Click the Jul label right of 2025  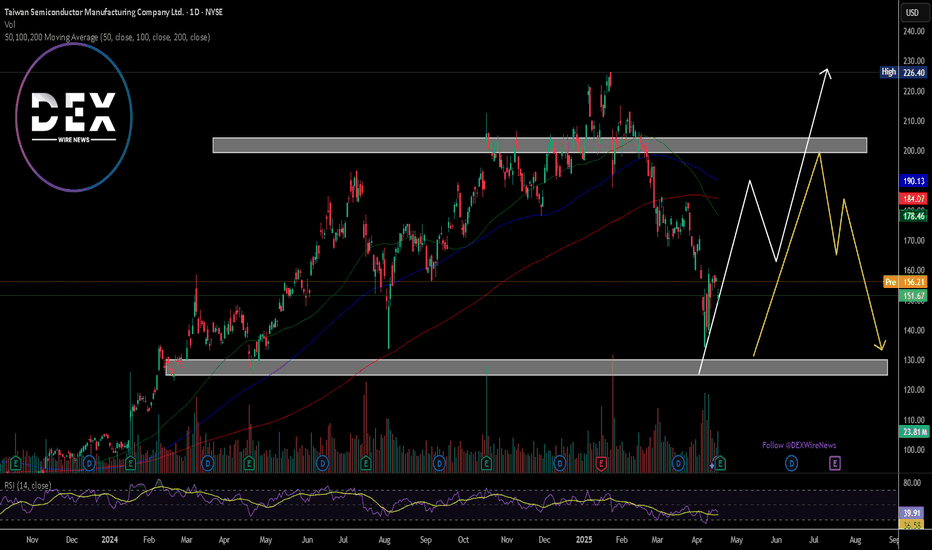[x=814, y=540]
